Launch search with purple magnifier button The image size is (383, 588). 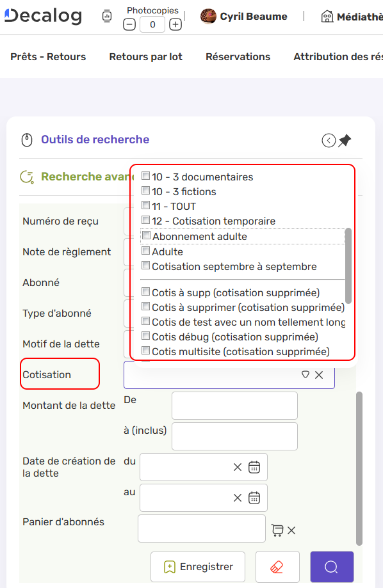tap(332, 567)
